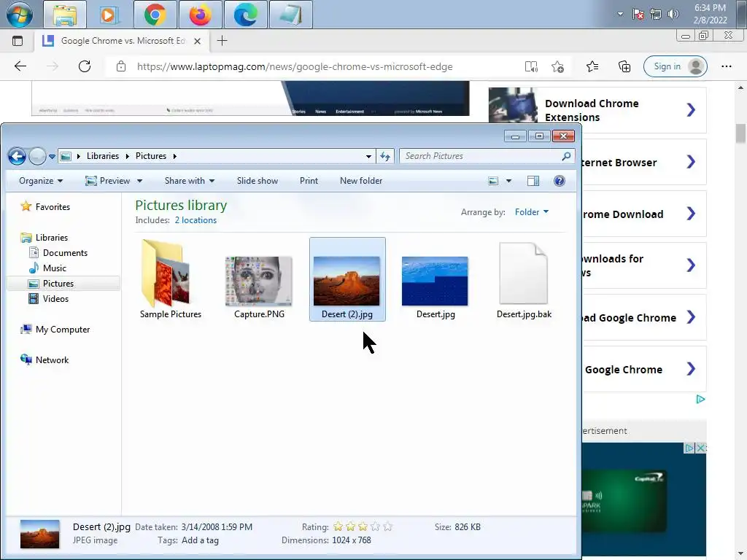Expand arrow after Pictures in breadcrumb
747x560 pixels.
[175, 156]
